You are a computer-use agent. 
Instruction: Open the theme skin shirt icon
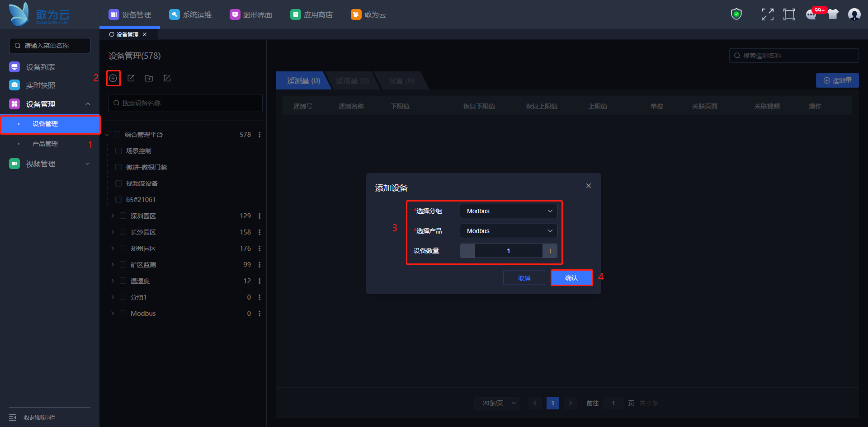pyautogui.click(x=833, y=14)
